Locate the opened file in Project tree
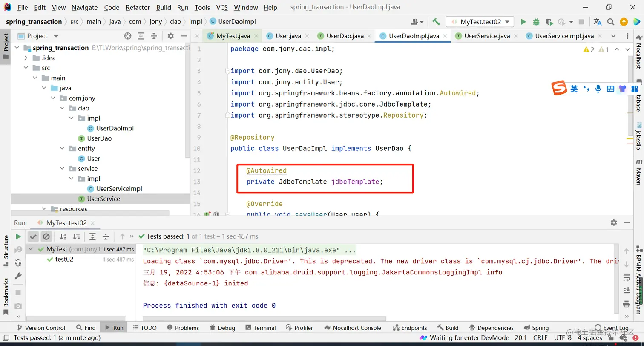This screenshot has height=346, width=644. tap(128, 36)
